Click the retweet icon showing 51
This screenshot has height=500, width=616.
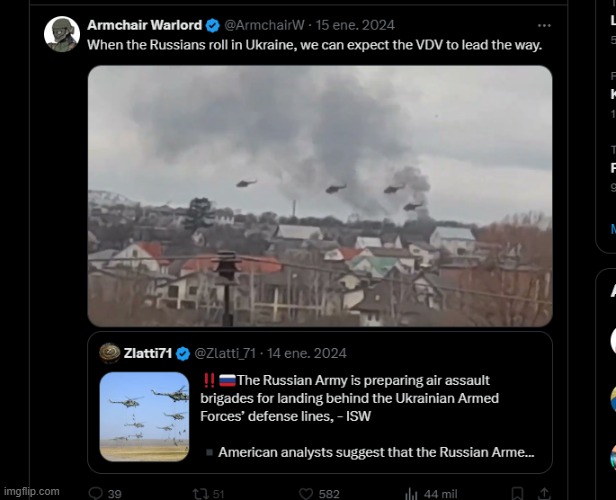point(200,493)
